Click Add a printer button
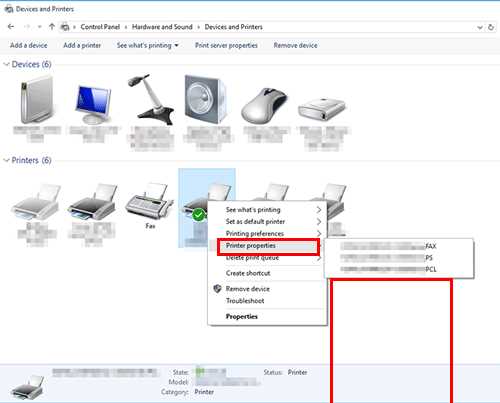The width and height of the screenshot is (500, 403). pos(82,45)
